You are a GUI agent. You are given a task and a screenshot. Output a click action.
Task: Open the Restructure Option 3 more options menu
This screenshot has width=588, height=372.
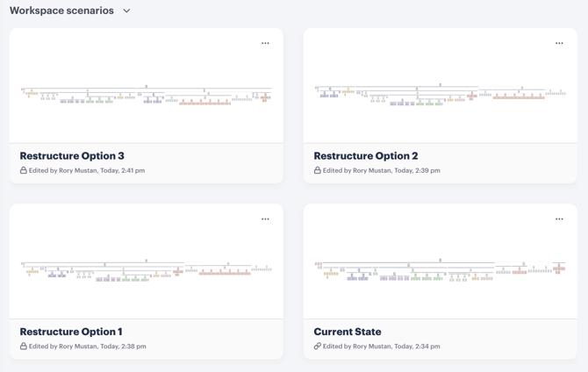pos(265,43)
